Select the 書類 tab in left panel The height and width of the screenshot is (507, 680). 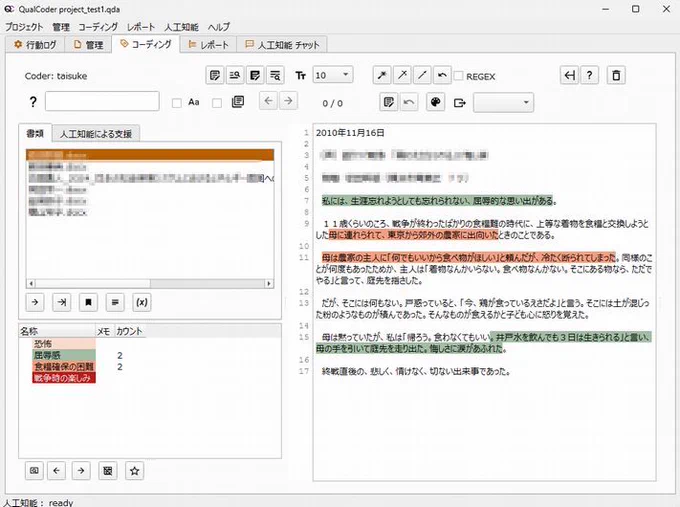(x=35, y=133)
